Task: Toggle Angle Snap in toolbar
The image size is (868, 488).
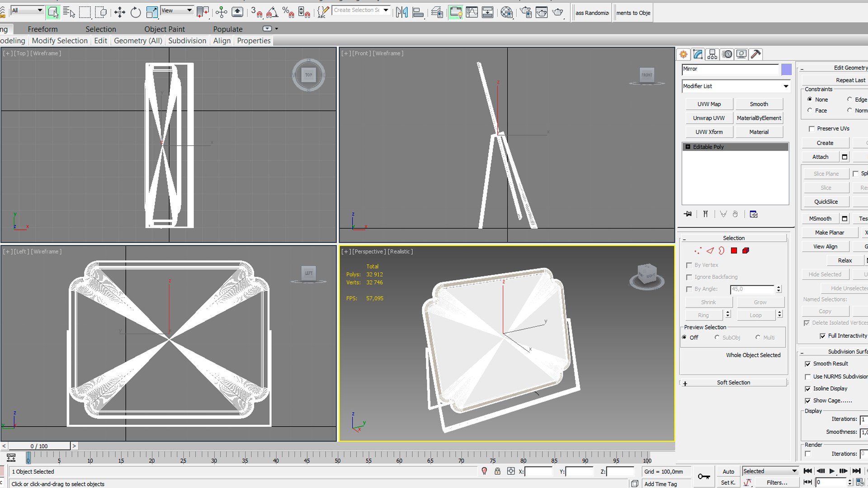Action: pyautogui.click(x=272, y=12)
